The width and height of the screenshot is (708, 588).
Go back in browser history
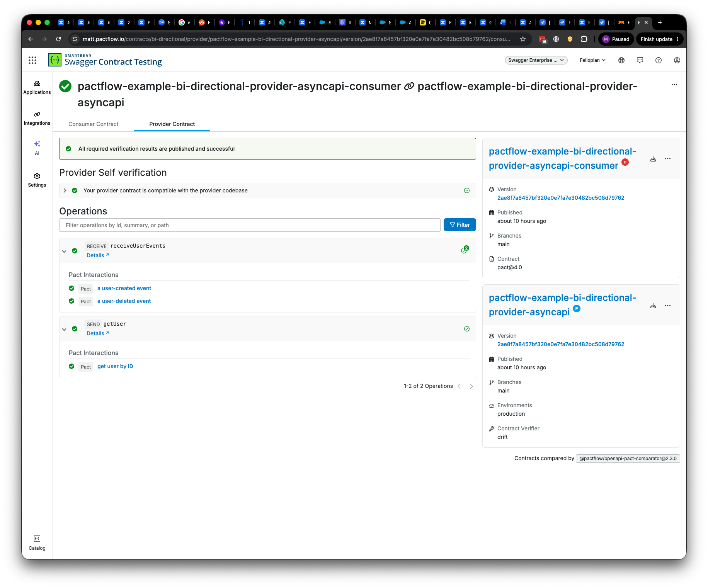31,39
